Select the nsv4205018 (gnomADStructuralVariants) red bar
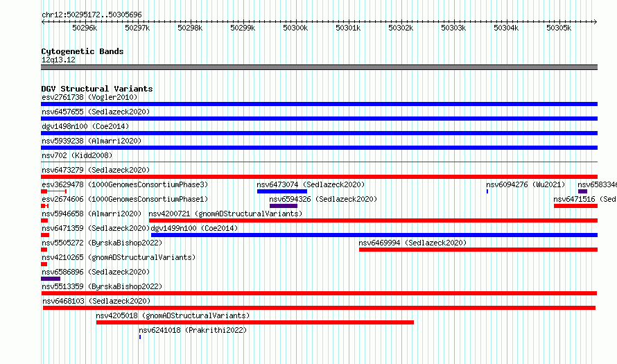This screenshot has height=364, width=617. pos(255,322)
